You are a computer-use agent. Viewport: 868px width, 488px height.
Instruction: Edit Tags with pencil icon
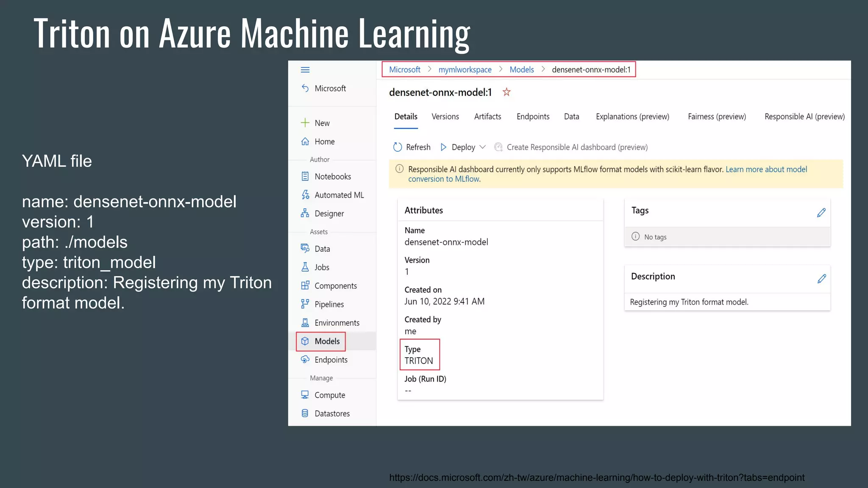[821, 213]
